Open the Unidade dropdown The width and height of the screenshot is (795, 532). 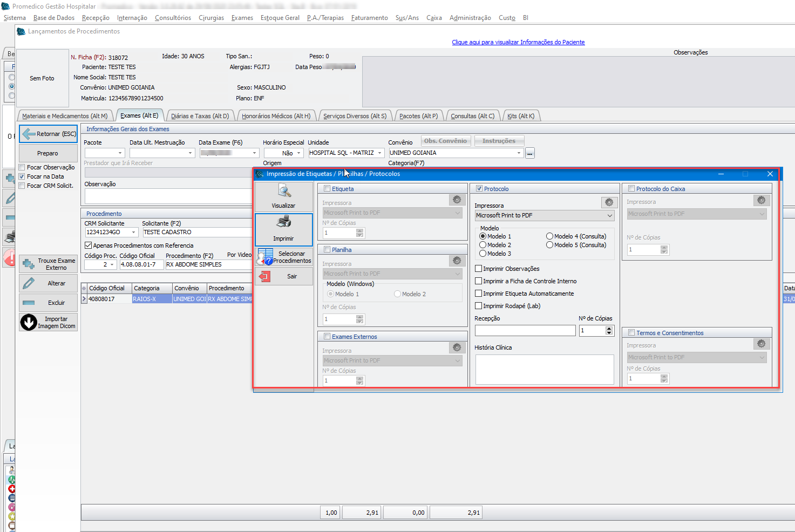pyautogui.click(x=379, y=153)
